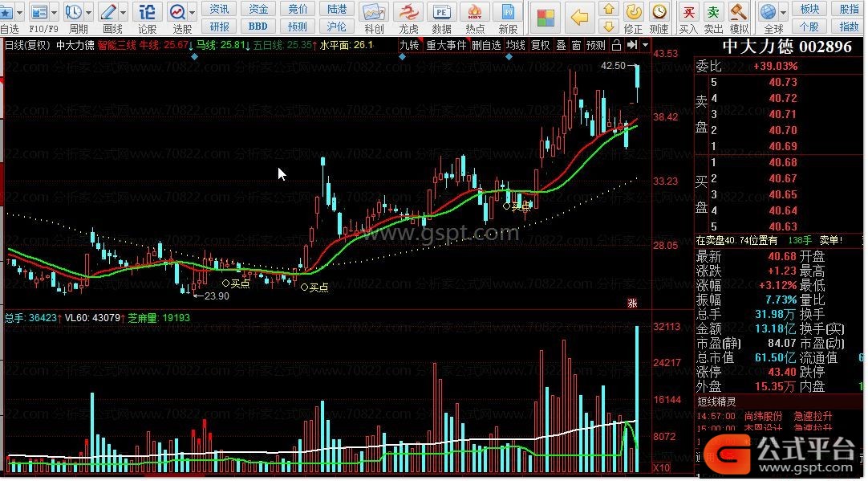Toggle the chart lock icon
The image size is (868, 481).
(616, 45)
